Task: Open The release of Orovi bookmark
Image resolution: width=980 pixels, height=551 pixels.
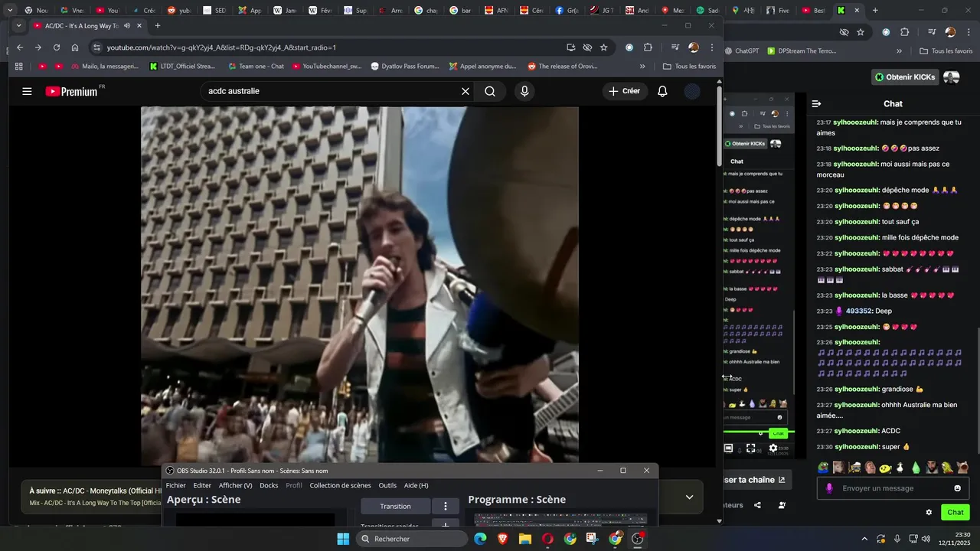Action: point(563,67)
